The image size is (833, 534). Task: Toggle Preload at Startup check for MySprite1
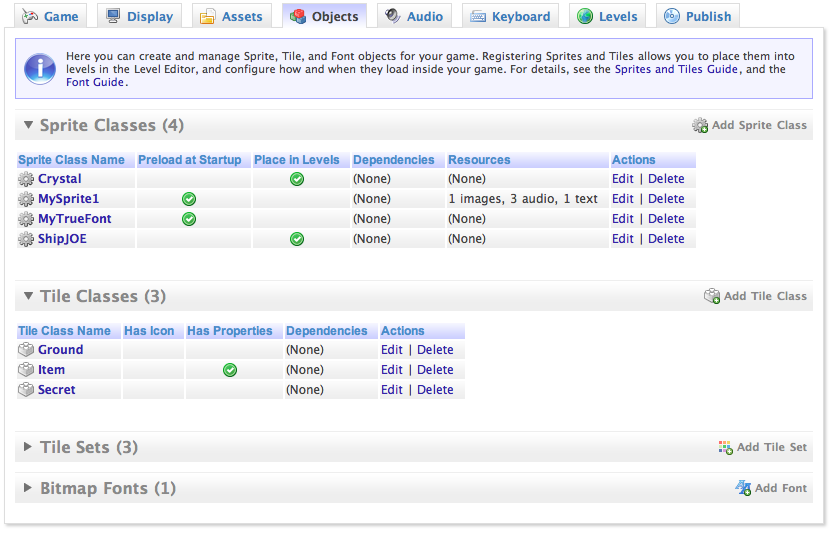[x=189, y=199]
